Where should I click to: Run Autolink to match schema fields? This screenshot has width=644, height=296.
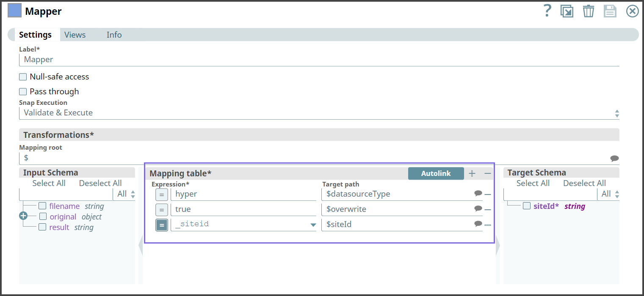coord(436,173)
